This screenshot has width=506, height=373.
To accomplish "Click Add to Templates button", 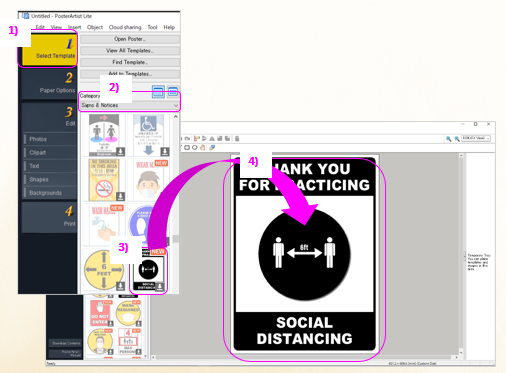I will 130,74.
